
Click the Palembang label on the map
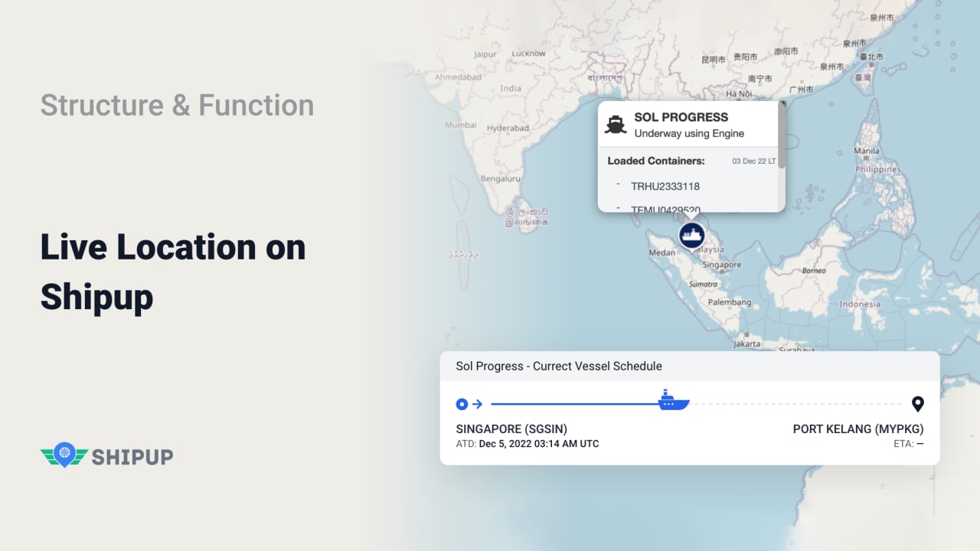(730, 302)
